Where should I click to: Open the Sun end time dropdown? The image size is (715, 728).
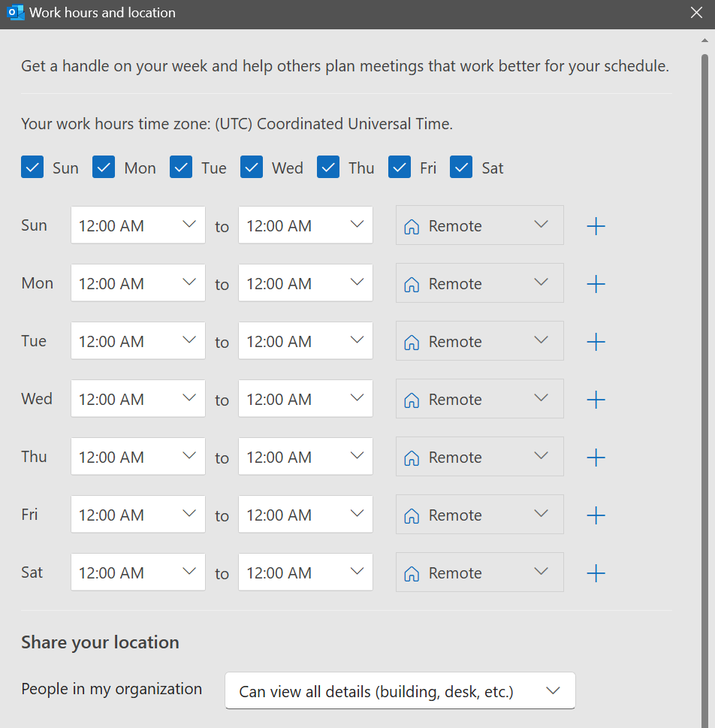pyautogui.click(x=306, y=225)
